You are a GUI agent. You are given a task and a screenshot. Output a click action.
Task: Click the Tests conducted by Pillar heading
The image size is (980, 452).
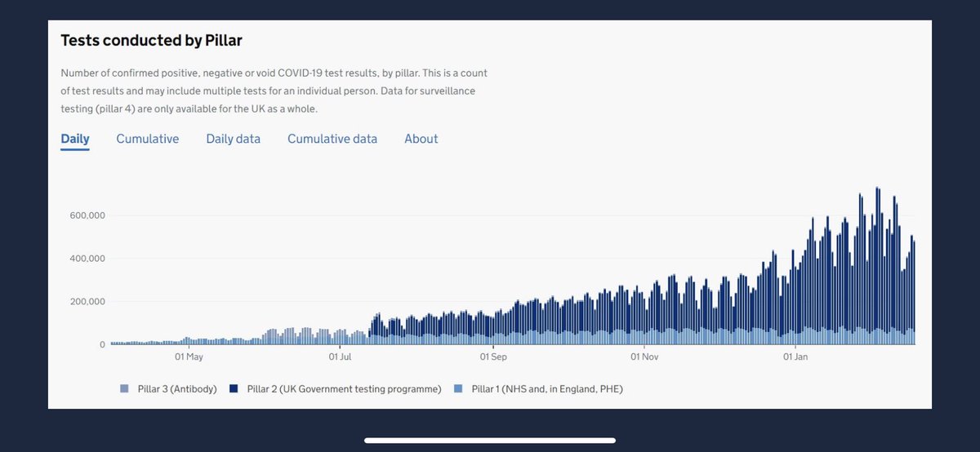click(x=151, y=39)
